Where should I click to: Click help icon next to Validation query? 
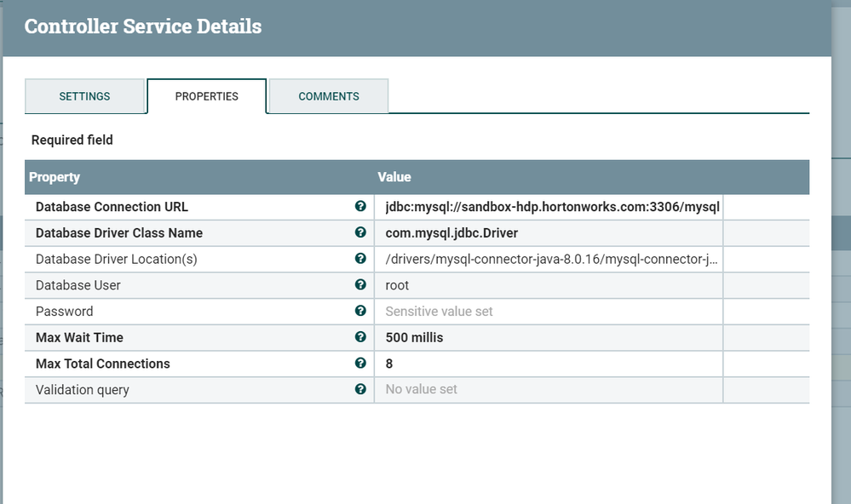tap(361, 390)
